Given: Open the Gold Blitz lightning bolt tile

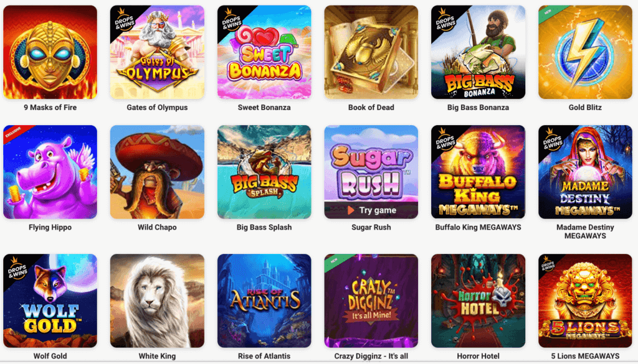Looking at the screenshot, I should [x=585, y=52].
